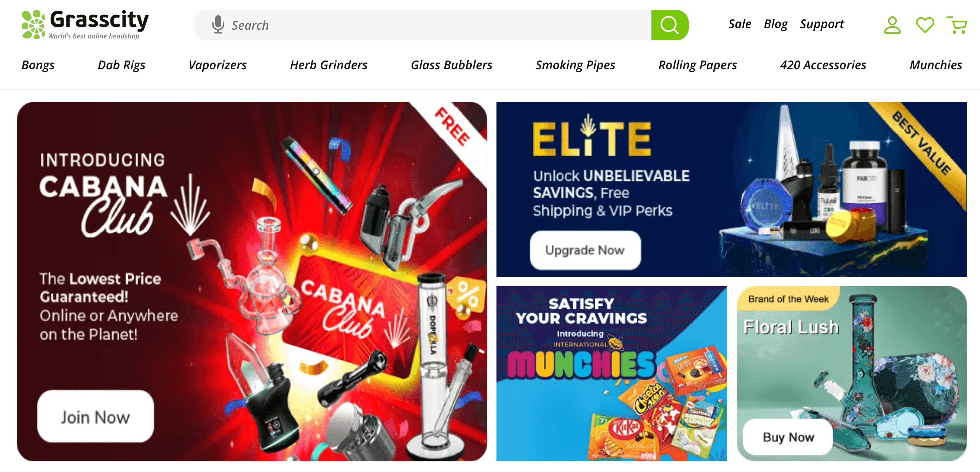This screenshot has width=980, height=472.
Task: Select the Dab Rigs category menu
Action: click(x=121, y=65)
